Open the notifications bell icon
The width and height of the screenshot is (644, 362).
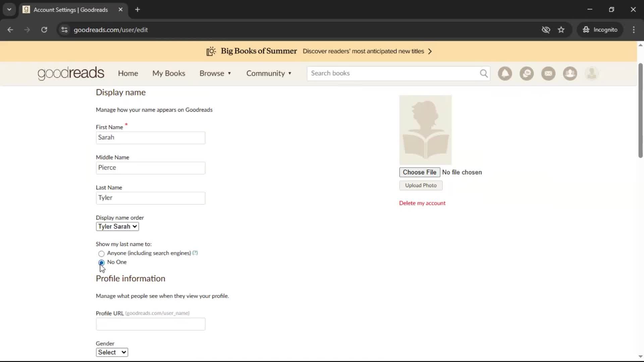click(x=505, y=73)
